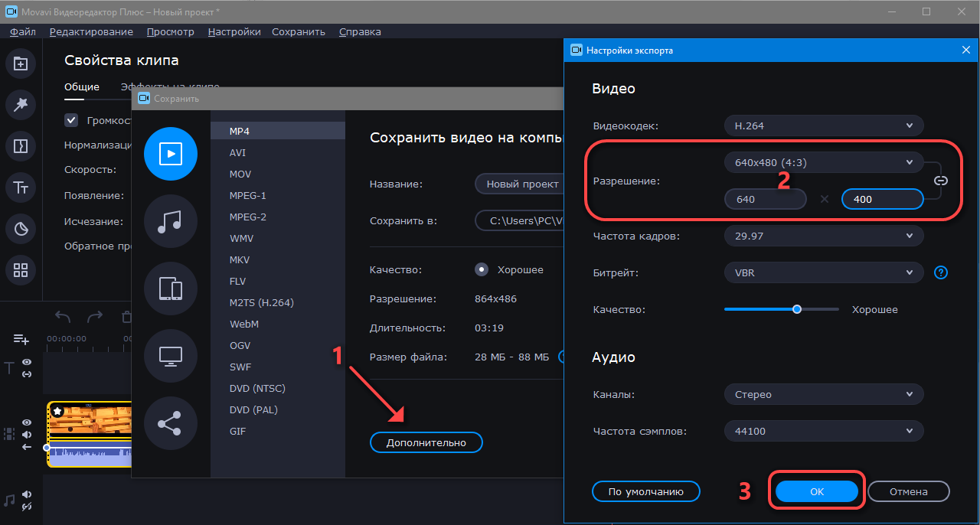Open the transitions panel in sidebar

(x=21, y=145)
